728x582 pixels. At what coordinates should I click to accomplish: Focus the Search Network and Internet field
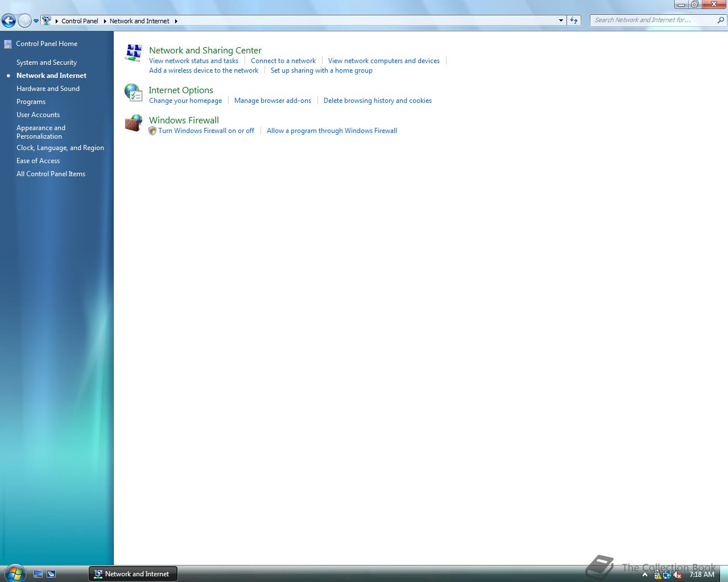[654, 20]
